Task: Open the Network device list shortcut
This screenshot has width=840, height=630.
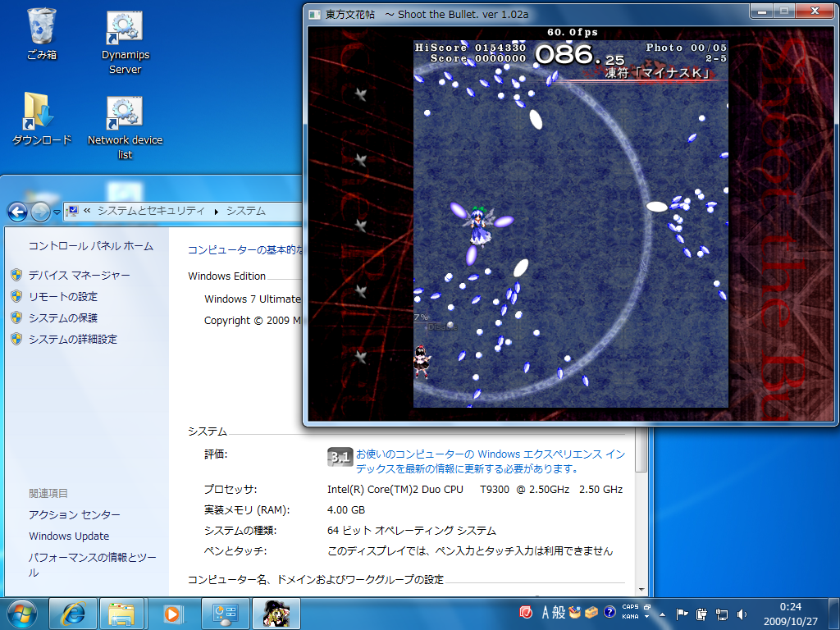Action: [x=124, y=112]
